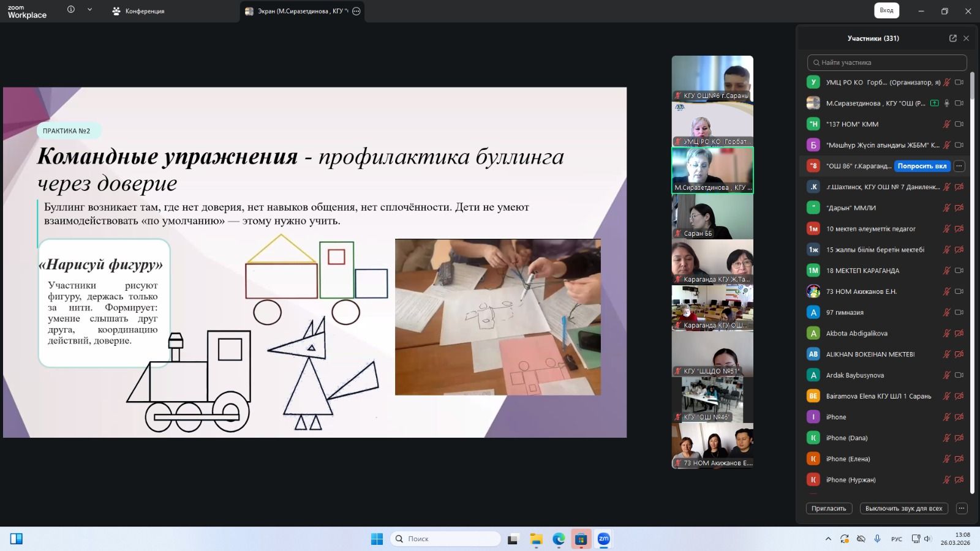Click the meeting info icon

71,10
